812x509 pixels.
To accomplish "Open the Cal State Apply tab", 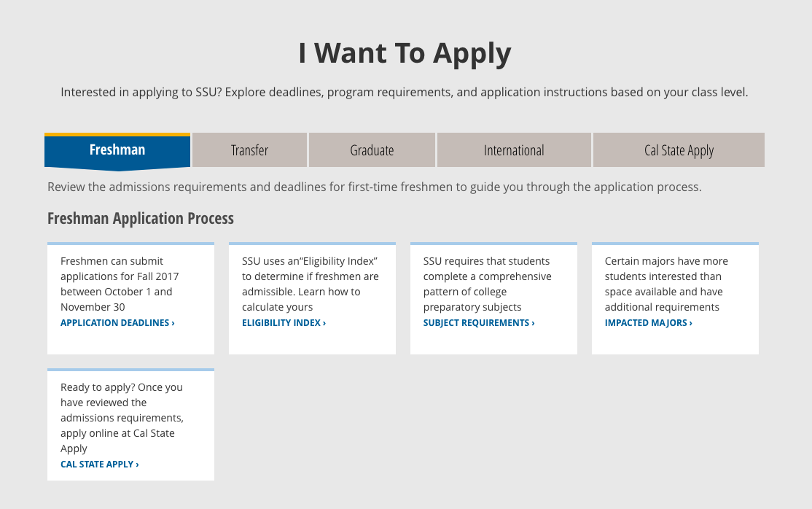I will (679, 150).
